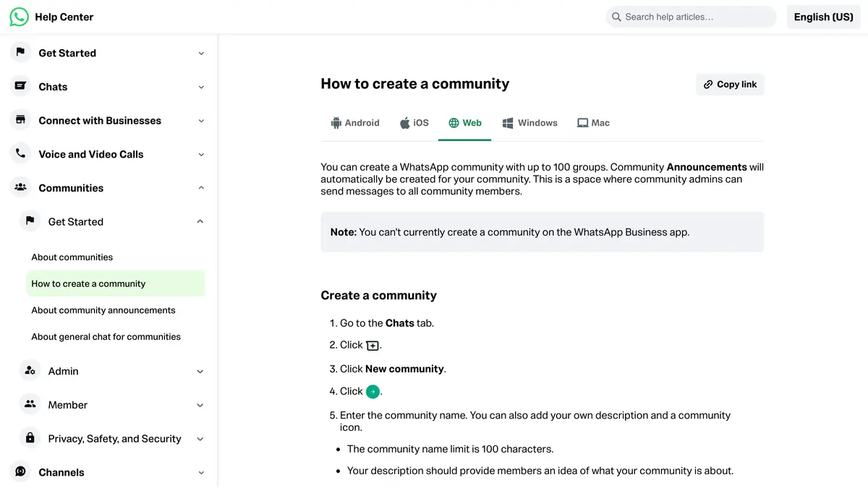
Task: Click the flag icon under Communities
Action: [30, 221]
